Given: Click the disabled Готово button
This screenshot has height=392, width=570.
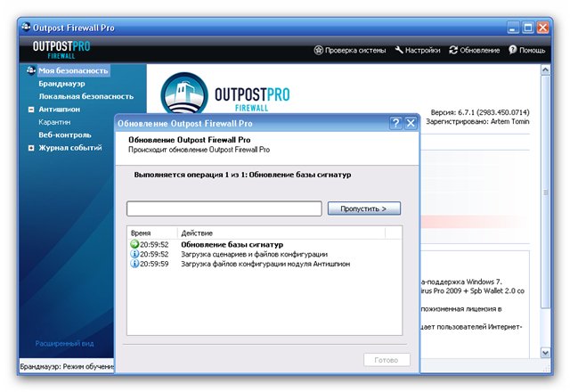Looking at the screenshot, I should [387, 360].
